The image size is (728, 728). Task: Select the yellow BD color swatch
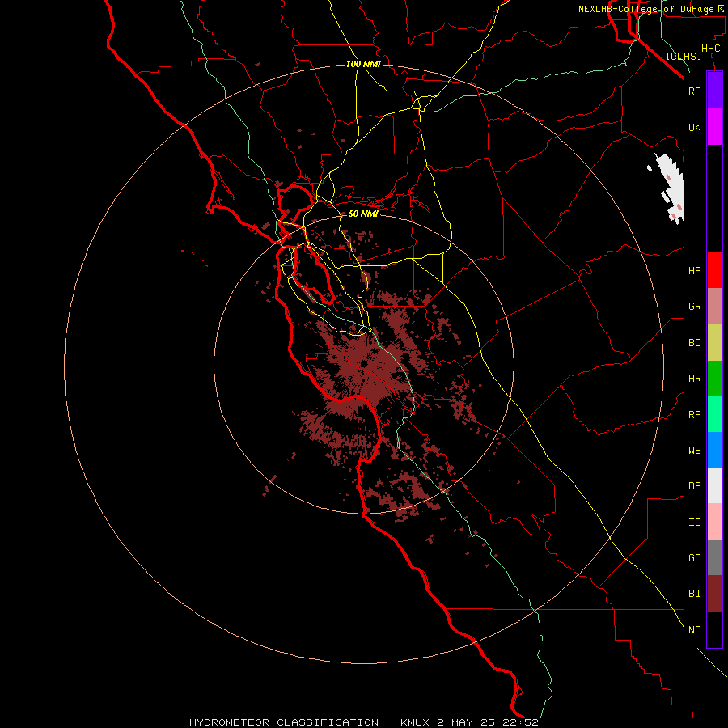(714, 343)
